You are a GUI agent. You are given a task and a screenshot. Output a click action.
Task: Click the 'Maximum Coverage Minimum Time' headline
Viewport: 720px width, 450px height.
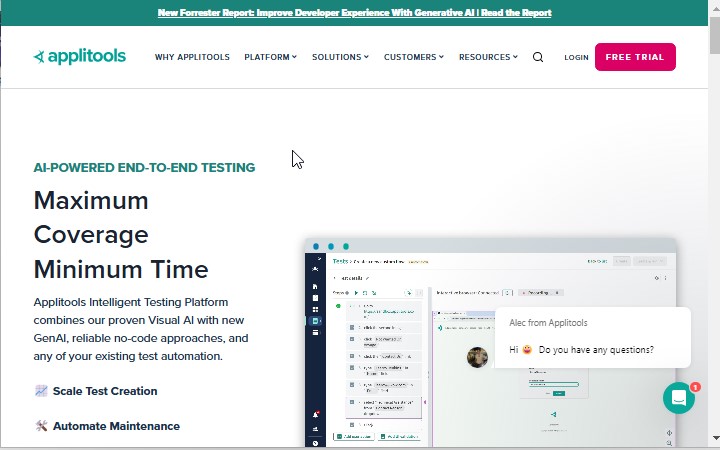(121, 235)
